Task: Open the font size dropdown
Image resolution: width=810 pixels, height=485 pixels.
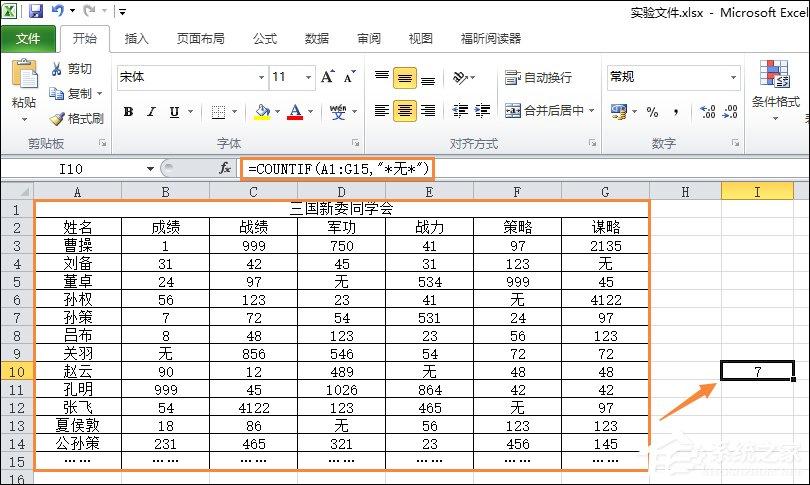Action: tap(308, 77)
